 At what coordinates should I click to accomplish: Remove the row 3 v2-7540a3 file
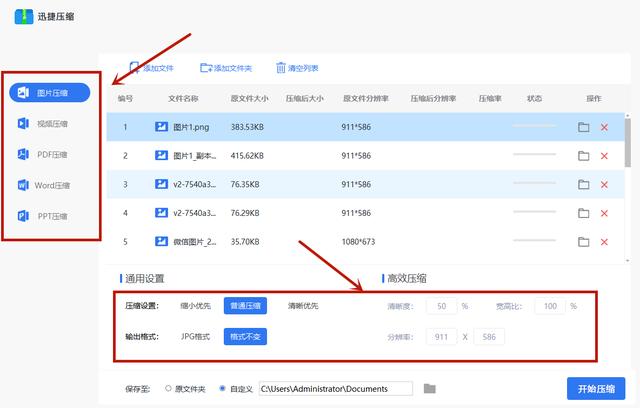604,184
